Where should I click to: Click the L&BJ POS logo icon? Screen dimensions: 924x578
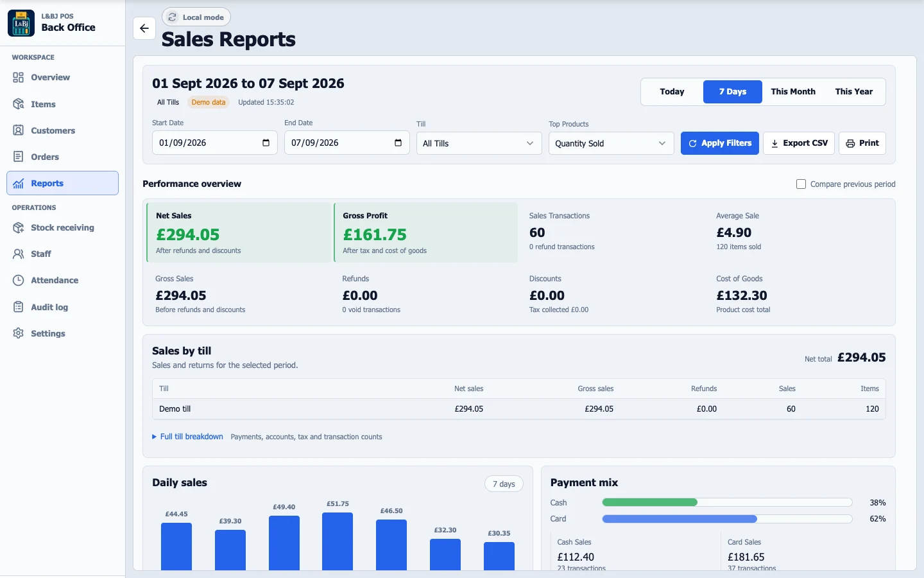(x=21, y=23)
